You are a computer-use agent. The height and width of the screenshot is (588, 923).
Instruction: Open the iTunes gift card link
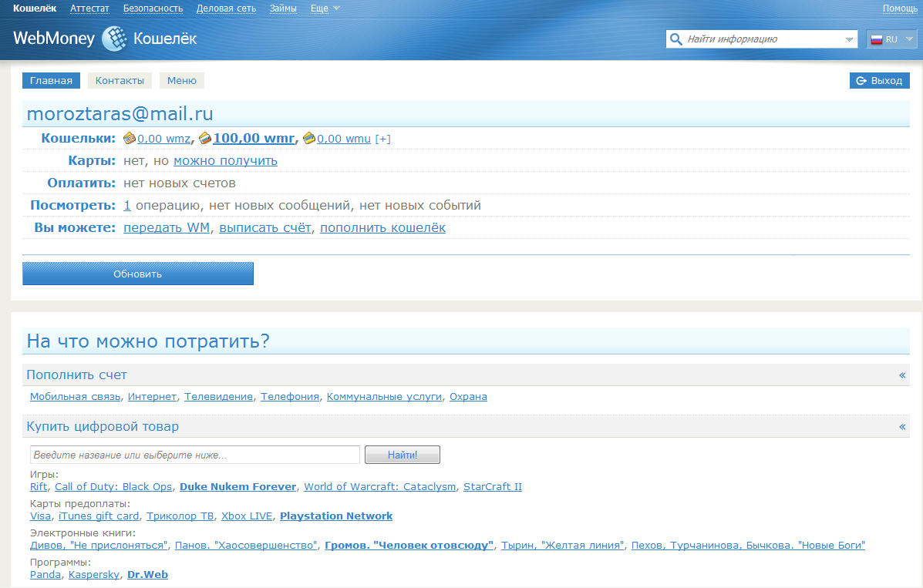pos(99,516)
